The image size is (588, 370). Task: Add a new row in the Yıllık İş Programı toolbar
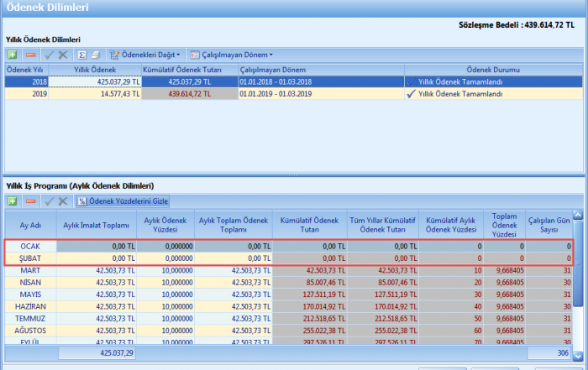point(13,201)
